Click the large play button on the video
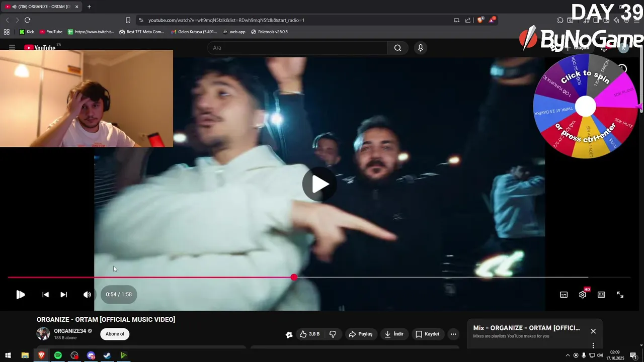644x362 pixels. (319, 184)
